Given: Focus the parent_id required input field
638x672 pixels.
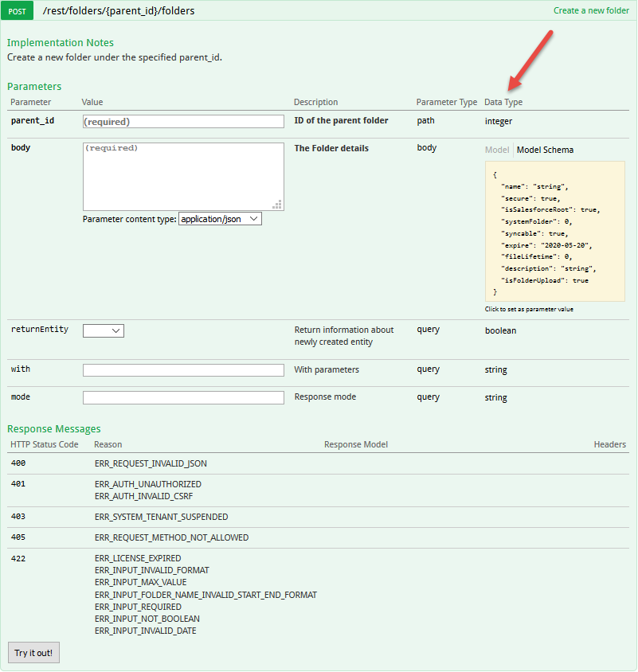Looking at the screenshot, I should (x=183, y=122).
